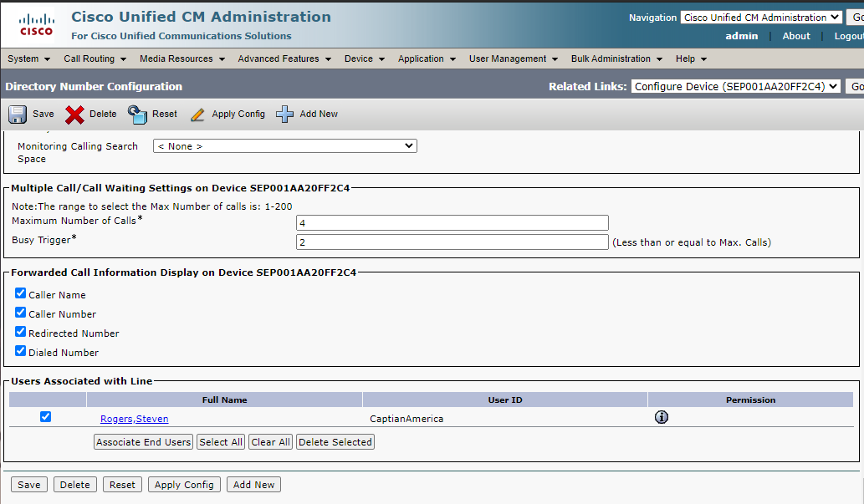Open the Media Resources menu
This screenshot has width=864, height=504.
click(x=181, y=59)
